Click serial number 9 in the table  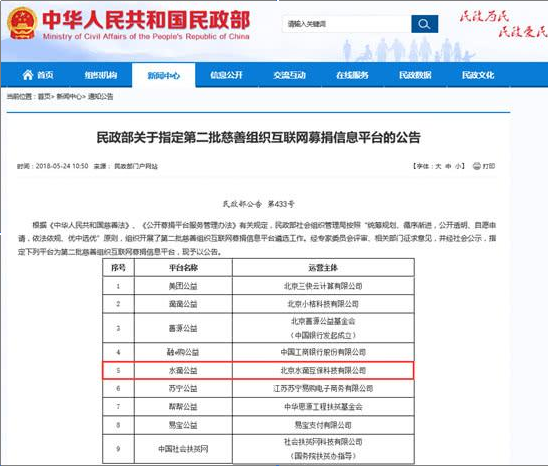[x=118, y=449]
